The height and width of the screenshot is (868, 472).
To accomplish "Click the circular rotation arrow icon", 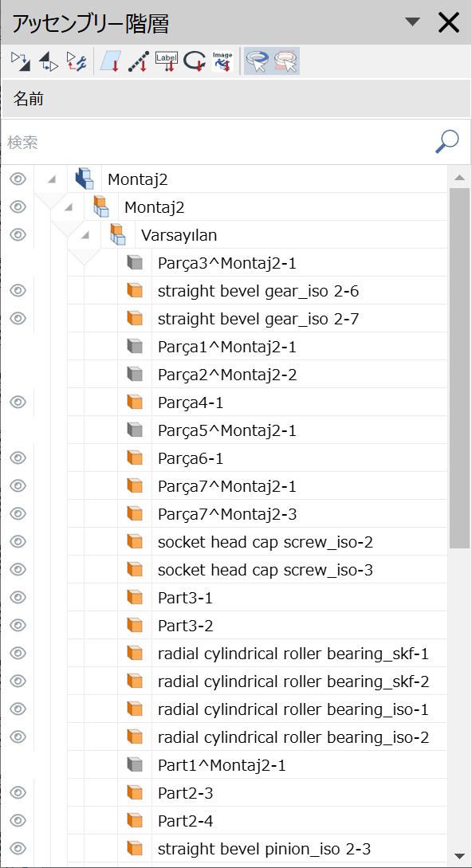I will pyautogui.click(x=194, y=61).
